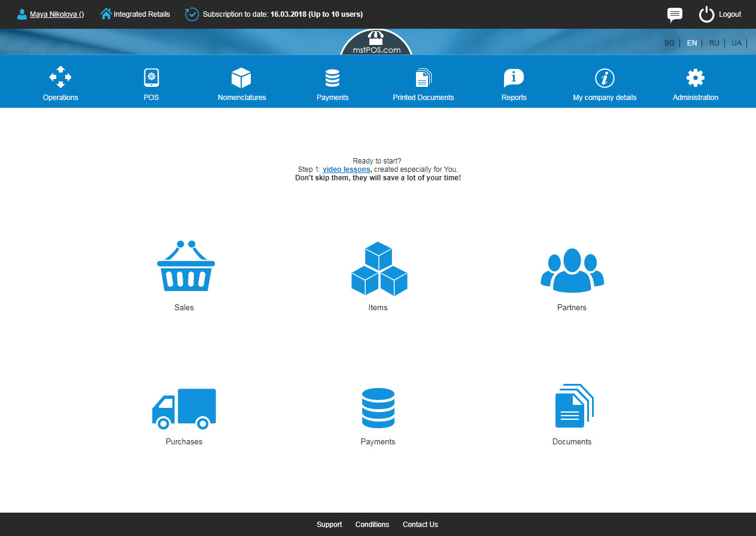756x536 pixels.
Task: Click the chat message icon
Action: tap(675, 14)
